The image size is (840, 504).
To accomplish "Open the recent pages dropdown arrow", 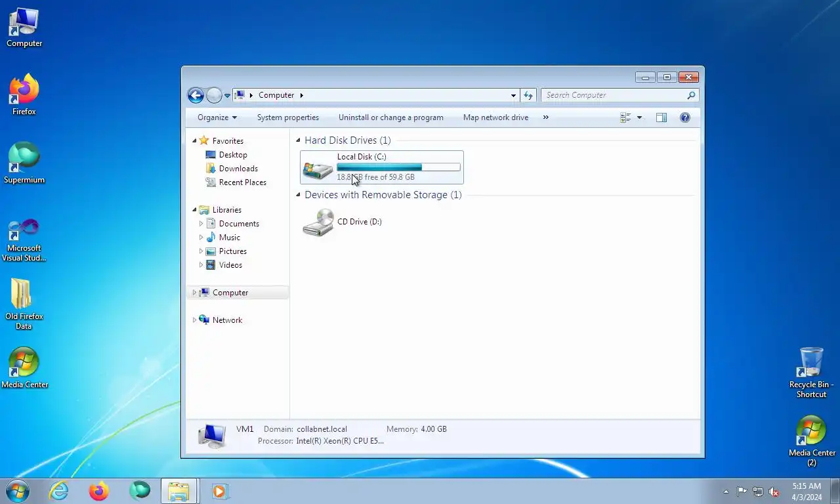I will tap(228, 95).
